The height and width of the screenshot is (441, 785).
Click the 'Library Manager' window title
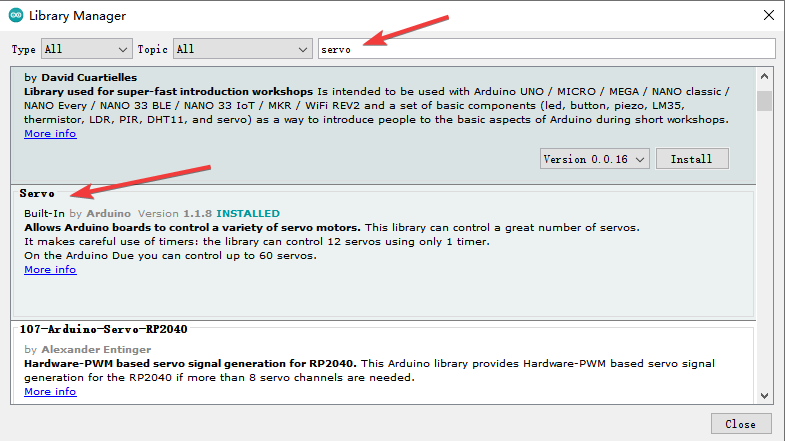(x=77, y=16)
